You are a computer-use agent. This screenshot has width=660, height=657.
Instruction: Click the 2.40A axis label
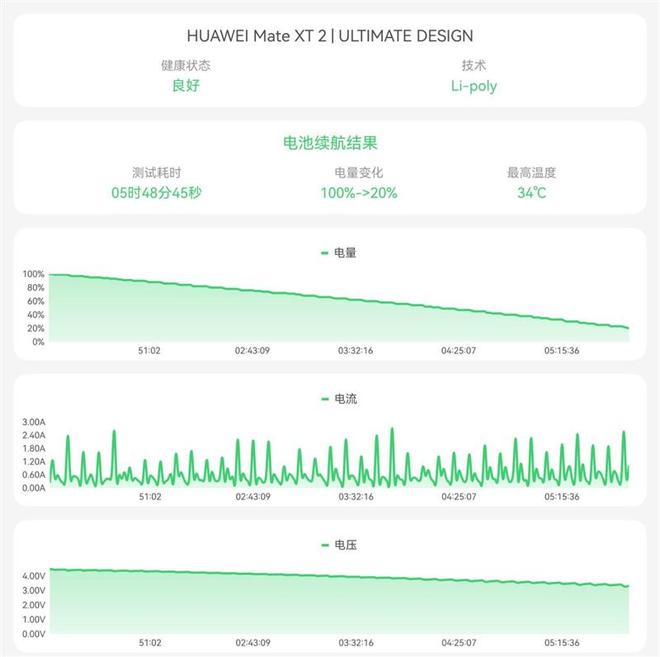pos(34,435)
